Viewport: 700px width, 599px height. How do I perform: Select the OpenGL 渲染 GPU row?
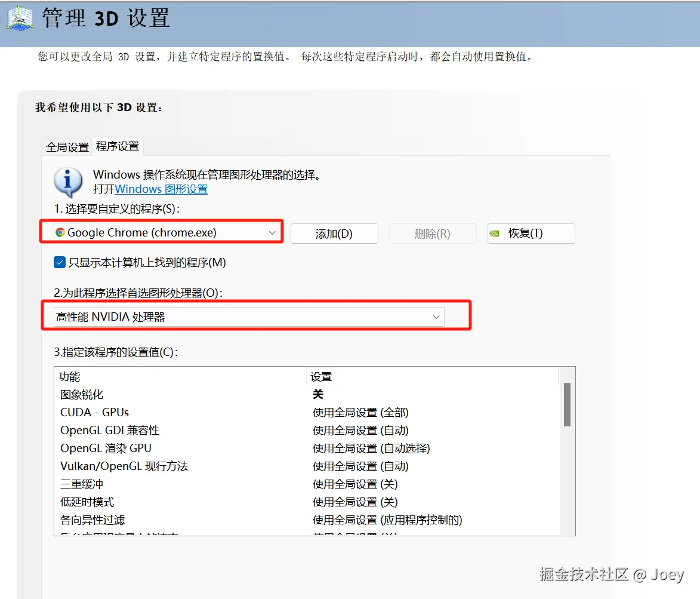306,448
